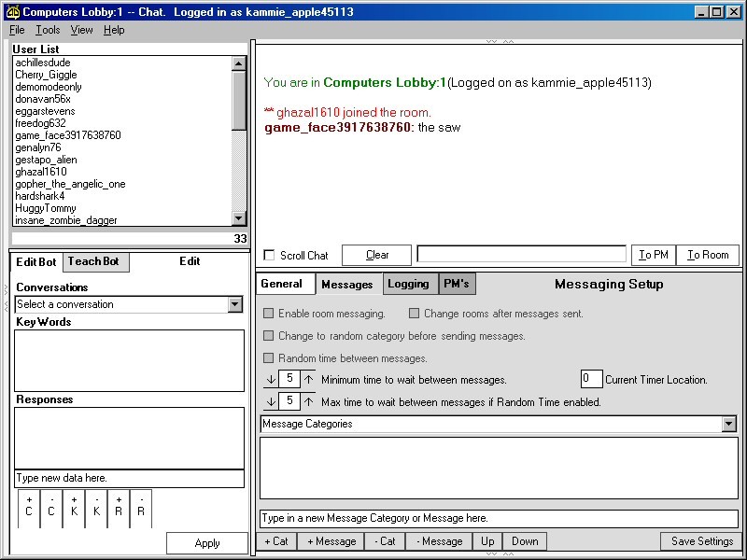Click the app icon in the title bar

tap(13, 12)
